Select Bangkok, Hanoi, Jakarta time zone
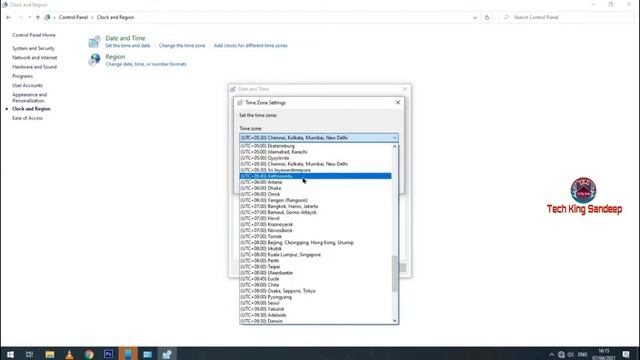This screenshot has height=360, width=640. [x=316, y=206]
